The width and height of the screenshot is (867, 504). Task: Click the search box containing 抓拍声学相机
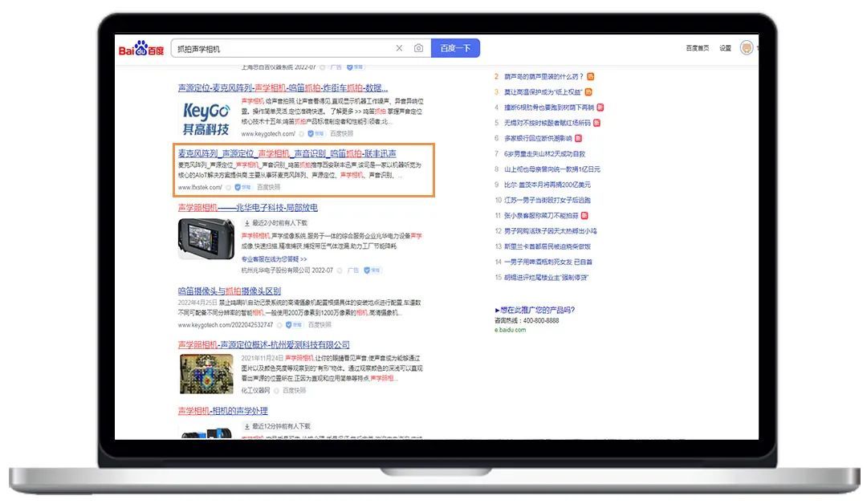coord(281,48)
